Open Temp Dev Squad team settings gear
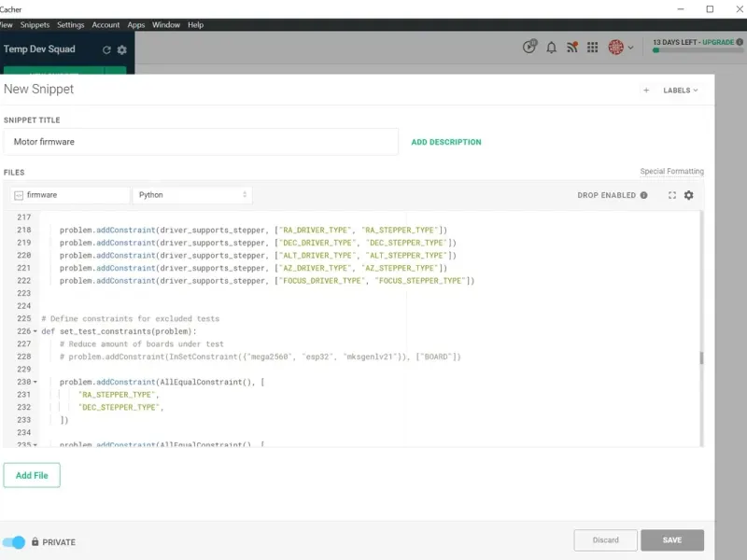The width and height of the screenshot is (747, 560). [x=122, y=49]
